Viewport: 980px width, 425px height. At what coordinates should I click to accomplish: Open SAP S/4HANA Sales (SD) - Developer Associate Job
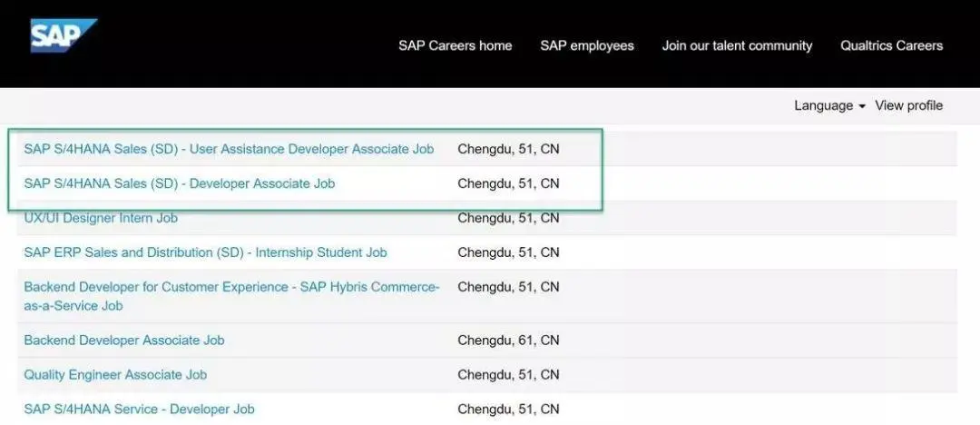tap(180, 183)
